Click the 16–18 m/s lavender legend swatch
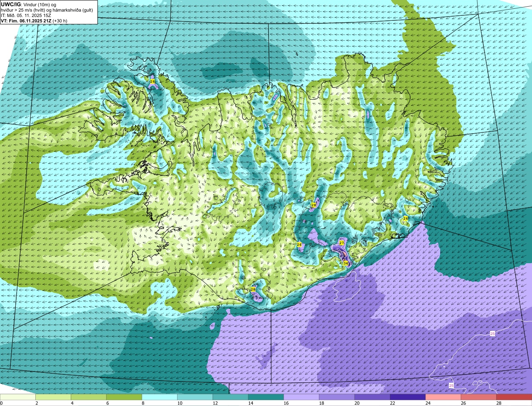This screenshot has width=532, height=406. pos(302,397)
